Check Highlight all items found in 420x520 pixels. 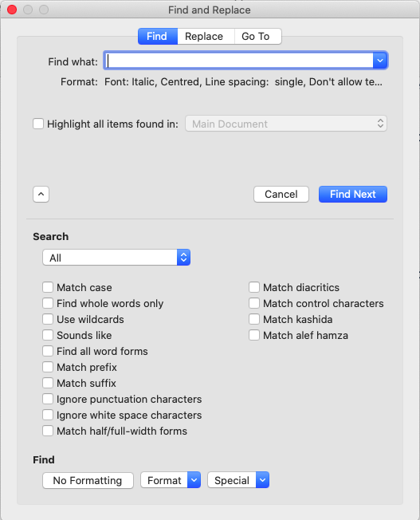[x=38, y=124]
